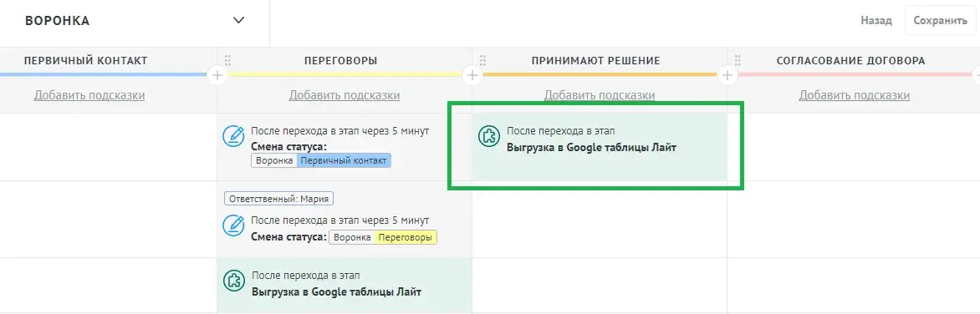This screenshot has width=980, height=314.
Task: Click the Сохранить button
Action: point(940,21)
